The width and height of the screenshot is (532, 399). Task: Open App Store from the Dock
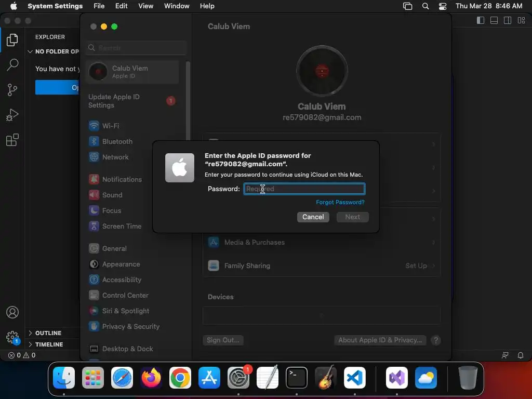click(209, 378)
